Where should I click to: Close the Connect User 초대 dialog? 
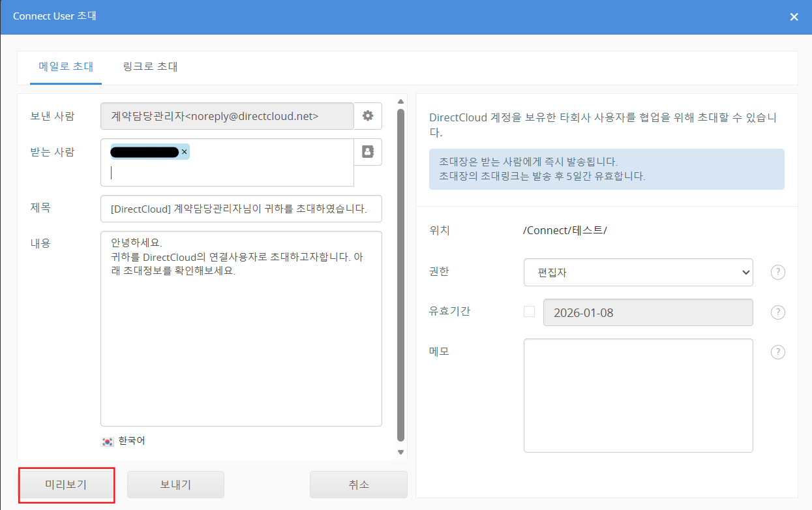pyautogui.click(x=794, y=17)
